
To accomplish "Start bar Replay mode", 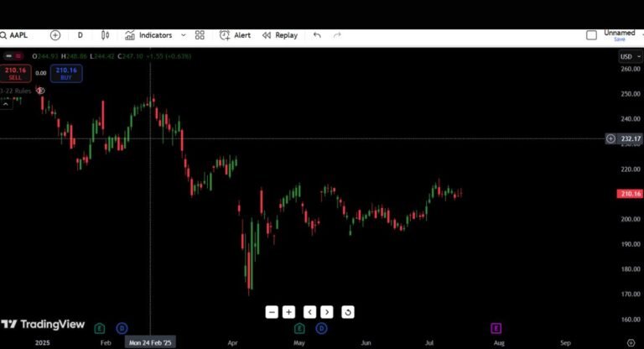I will [x=280, y=35].
